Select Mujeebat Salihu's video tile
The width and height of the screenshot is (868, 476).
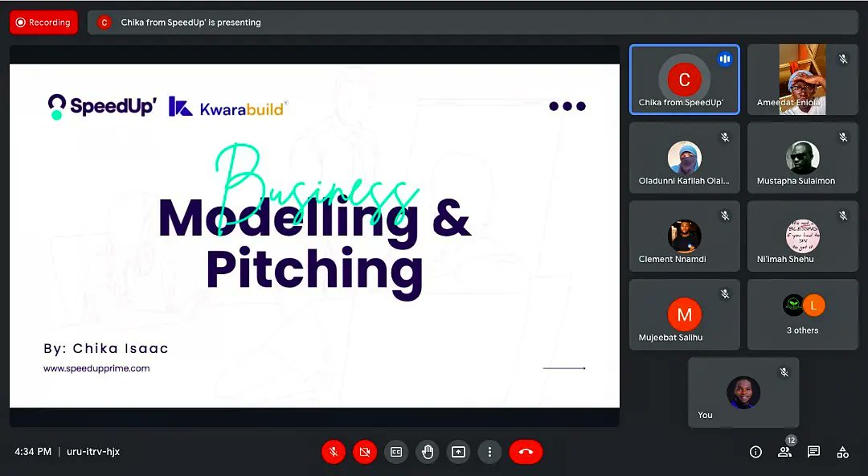point(684,314)
